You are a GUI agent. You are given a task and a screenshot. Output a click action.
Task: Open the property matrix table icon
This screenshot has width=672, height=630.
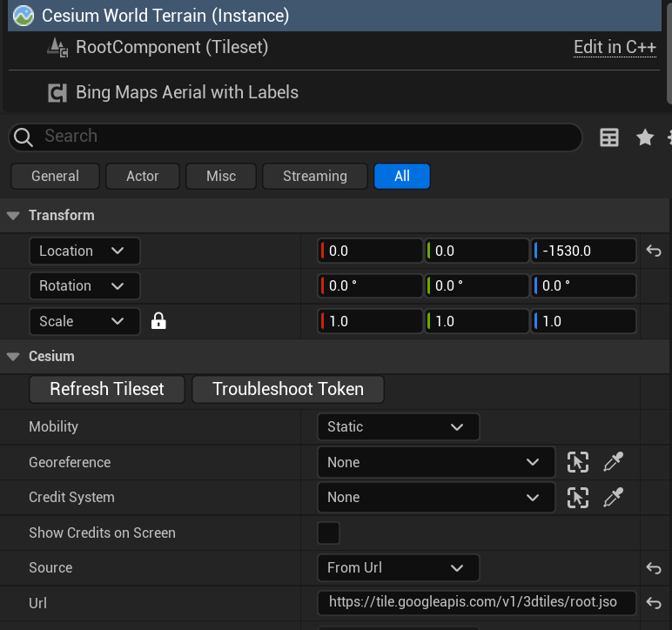(609, 137)
